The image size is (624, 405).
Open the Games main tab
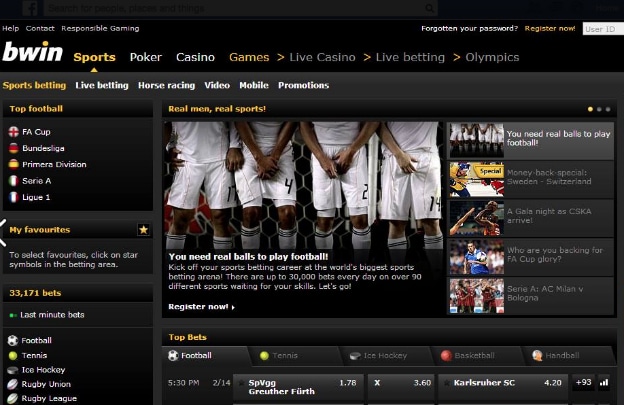point(249,57)
